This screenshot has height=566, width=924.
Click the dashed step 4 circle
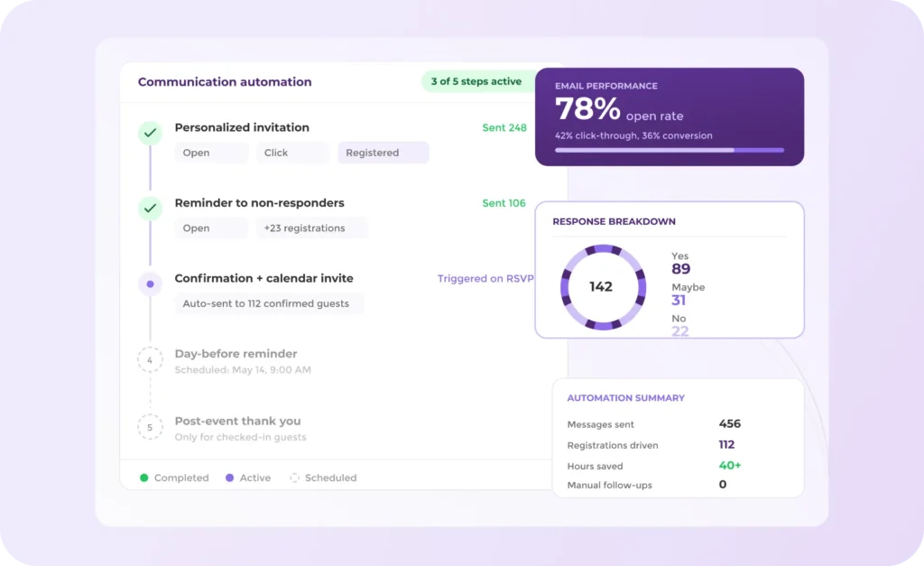tap(150, 359)
